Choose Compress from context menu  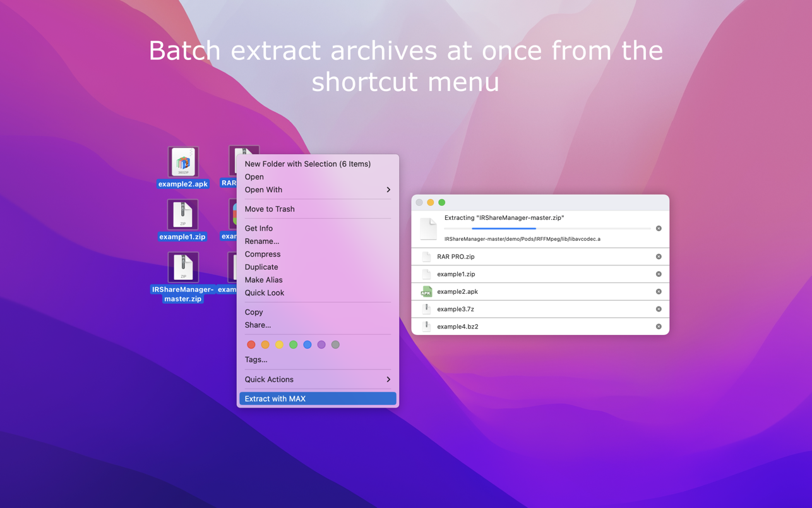263,254
